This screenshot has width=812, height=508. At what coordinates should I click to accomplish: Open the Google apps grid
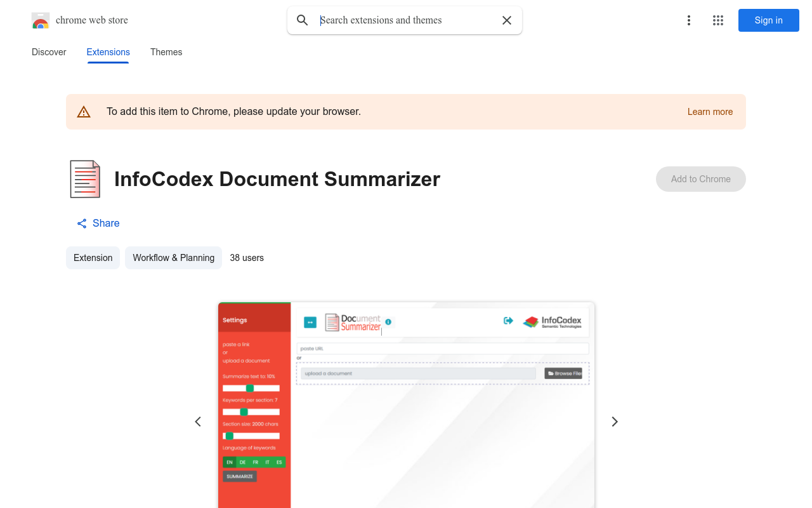tap(718, 20)
